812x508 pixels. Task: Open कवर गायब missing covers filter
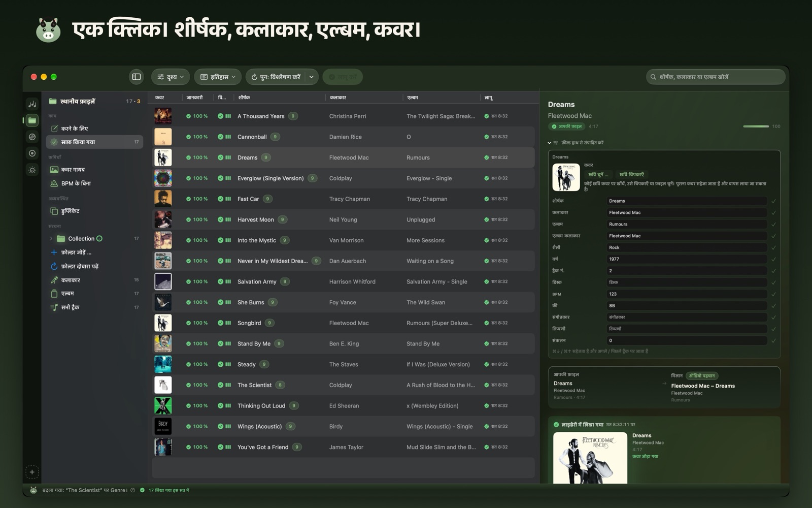tap(94, 170)
